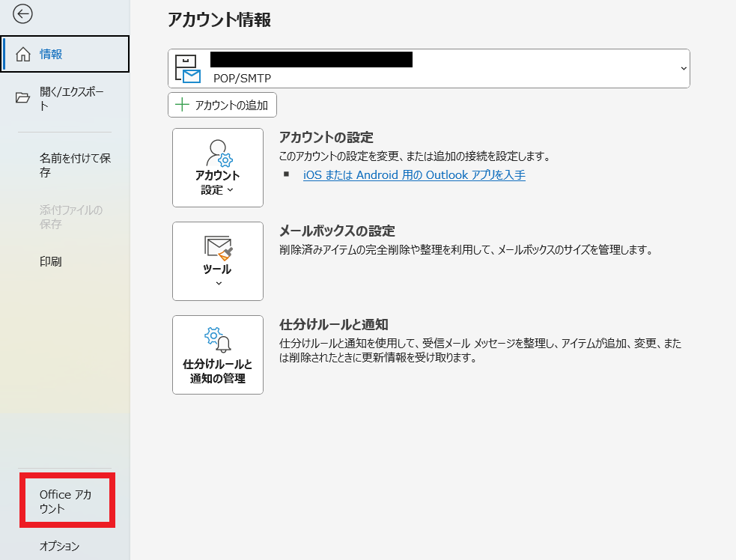Open the Office アカウント page

[x=66, y=502]
